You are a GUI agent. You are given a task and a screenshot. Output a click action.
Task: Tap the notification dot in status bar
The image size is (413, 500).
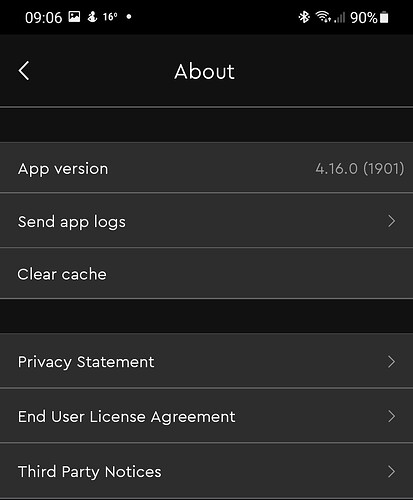click(129, 16)
